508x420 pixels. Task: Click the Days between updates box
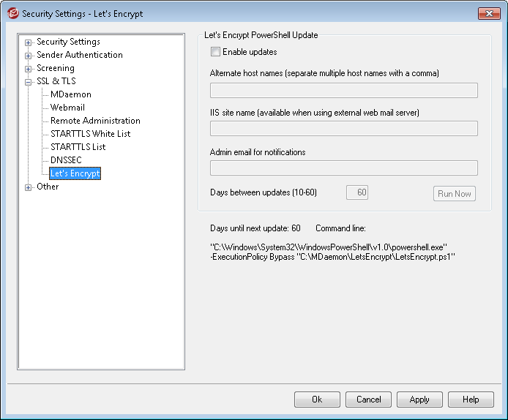357,192
